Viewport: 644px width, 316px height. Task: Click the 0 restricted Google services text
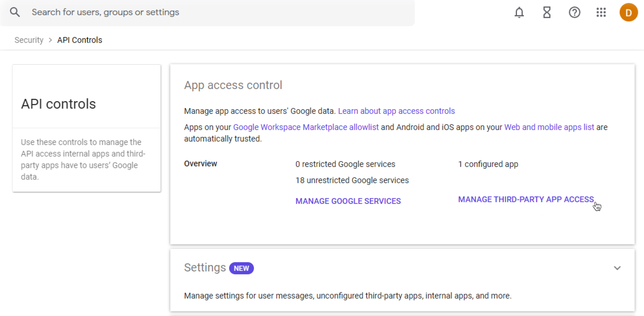click(x=346, y=165)
